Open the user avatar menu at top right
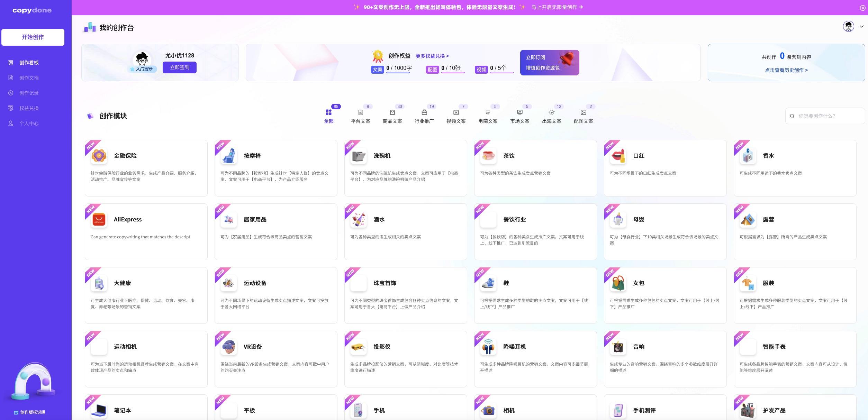Viewport: 868px width, 420px height. [849, 26]
